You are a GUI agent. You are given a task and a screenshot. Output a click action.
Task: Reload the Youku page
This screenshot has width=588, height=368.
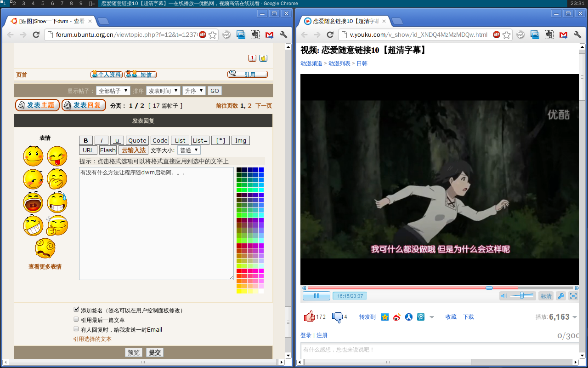[x=330, y=34]
